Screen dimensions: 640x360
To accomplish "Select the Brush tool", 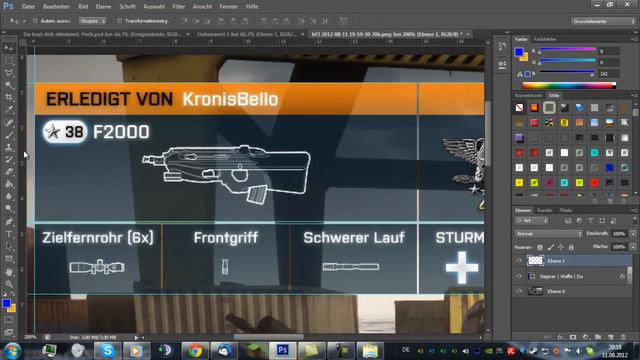I will [x=9, y=134].
